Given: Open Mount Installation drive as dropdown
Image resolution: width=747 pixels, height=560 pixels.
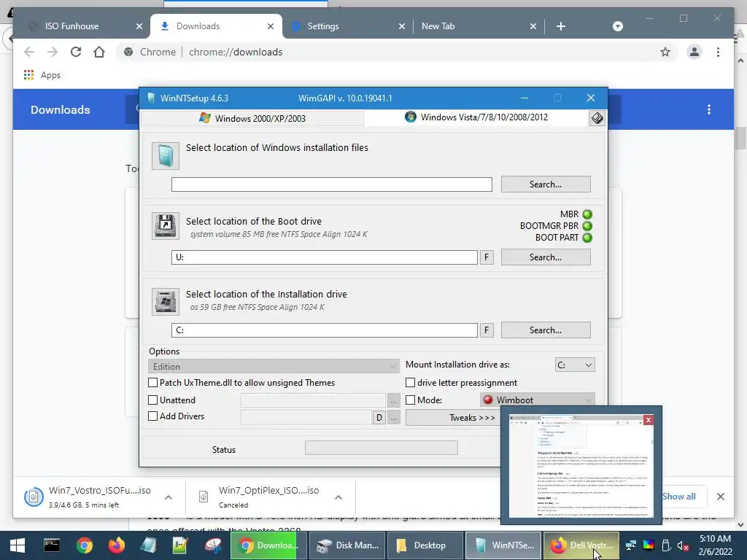Looking at the screenshot, I should coord(575,365).
